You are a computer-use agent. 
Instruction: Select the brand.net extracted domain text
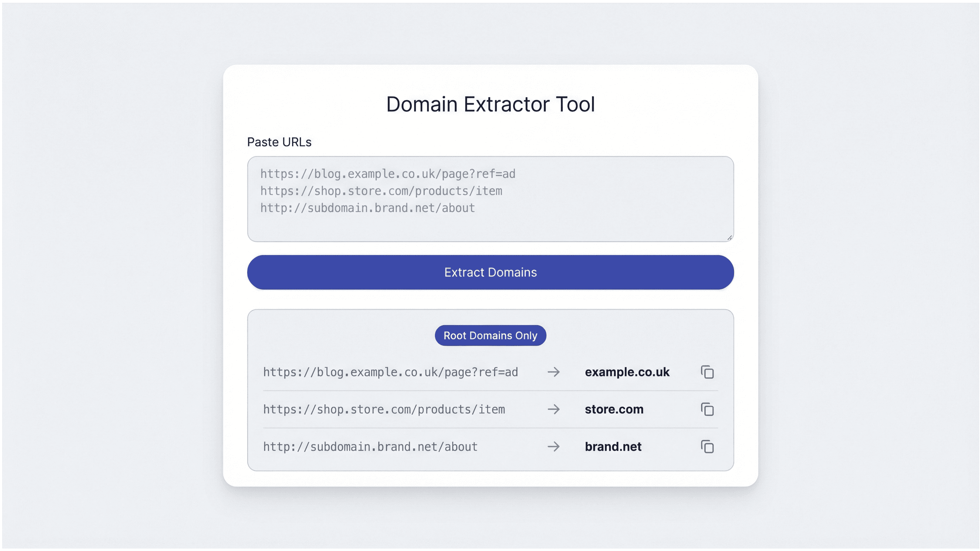[x=613, y=447]
